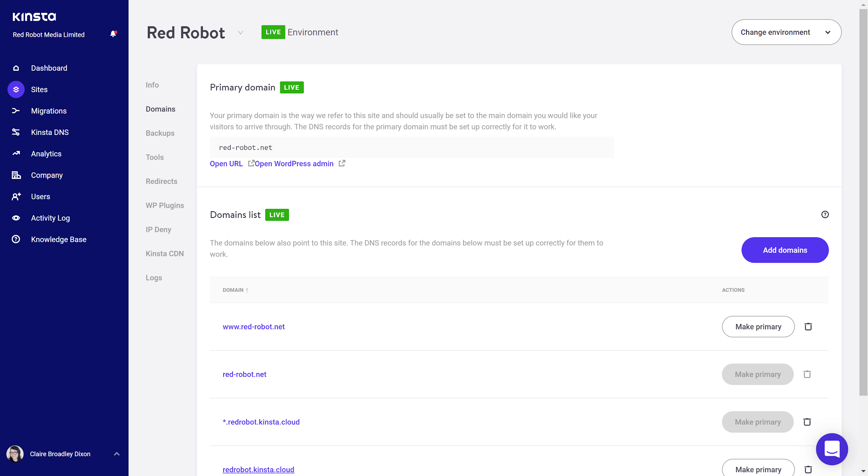The width and height of the screenshot is (868, 476).
Task: Open Analytics from sidebar
Action: pos(46,154)
